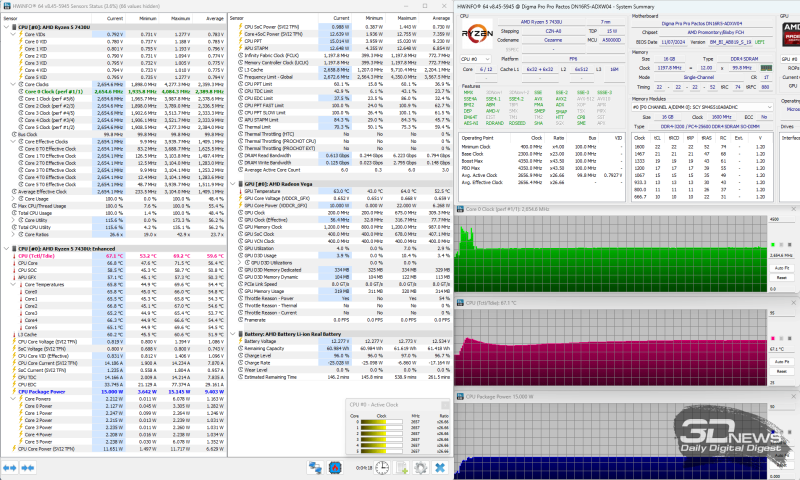The image size is (800, 480).
Task: Click the clock icon beside Bus Clock
Action: (14, 135)
